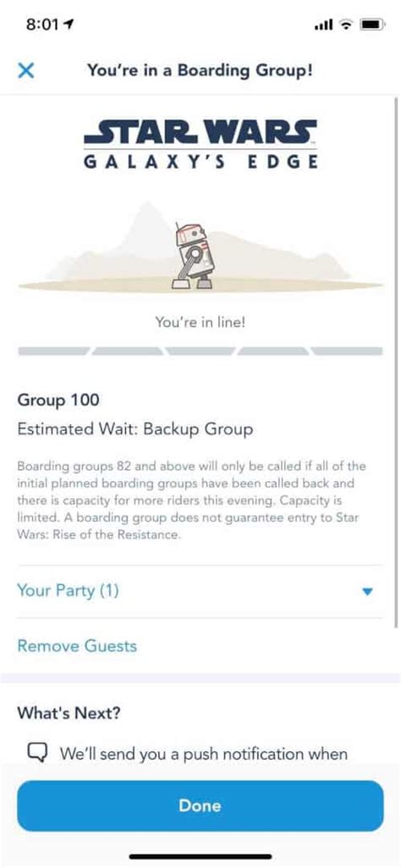Tap the battery icon in status bar
This screenshot has width=401, height=868.
(x=370, y=25)
